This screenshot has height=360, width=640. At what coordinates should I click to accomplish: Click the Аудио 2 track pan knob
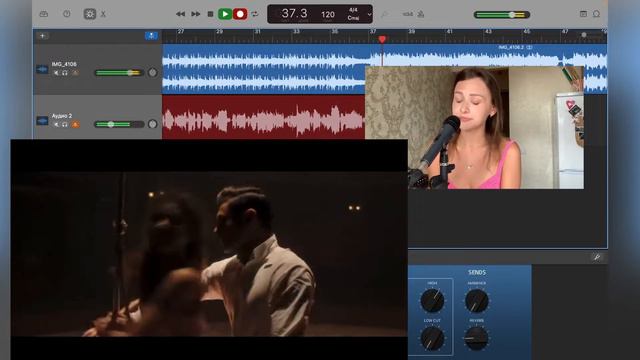tap(152, 124)
